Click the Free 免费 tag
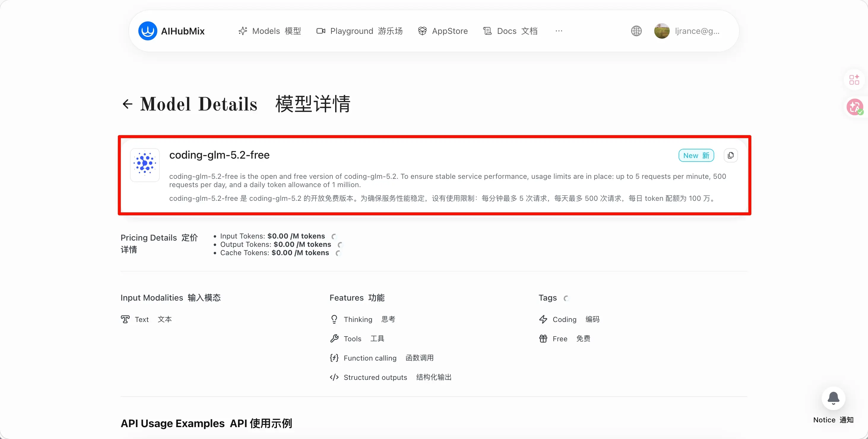 tap(571, 339)
